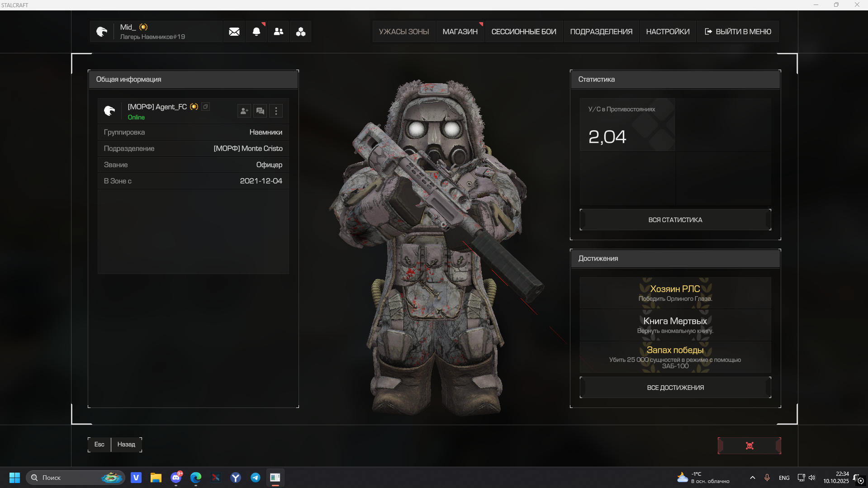Open notifications bell in top bar
The width and height of the screenshot is (868, 488).
pyautogui.click(x=256, y=32)
